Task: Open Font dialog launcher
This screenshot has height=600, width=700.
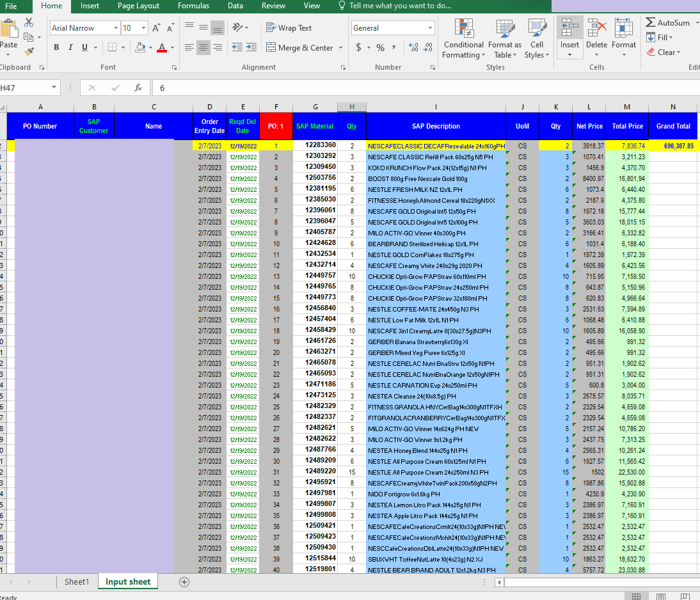Action: tap(175, 67)
